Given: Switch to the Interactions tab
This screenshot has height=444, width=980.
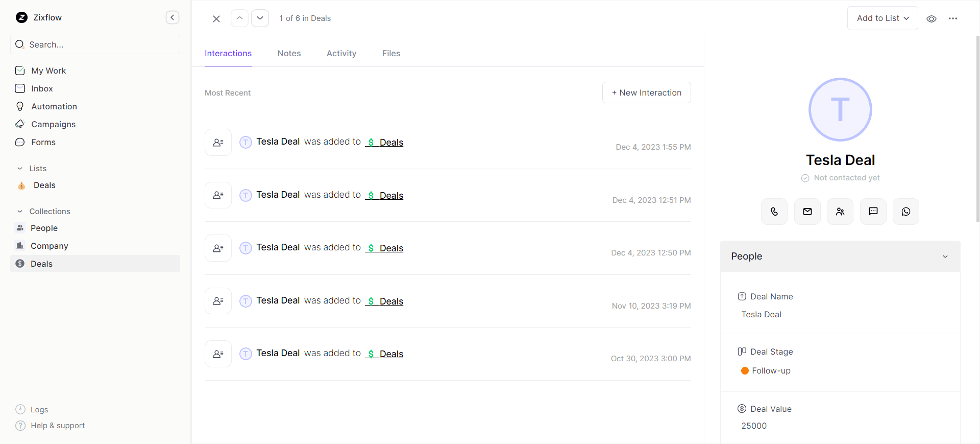Looking at the screenshot, I should [x=228, y=53].
